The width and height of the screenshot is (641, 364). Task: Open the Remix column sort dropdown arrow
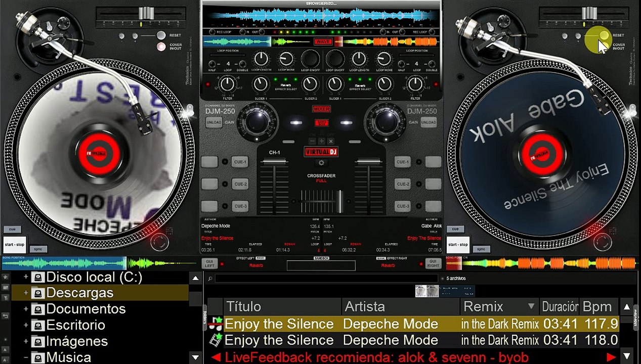[x=531, y=306]
